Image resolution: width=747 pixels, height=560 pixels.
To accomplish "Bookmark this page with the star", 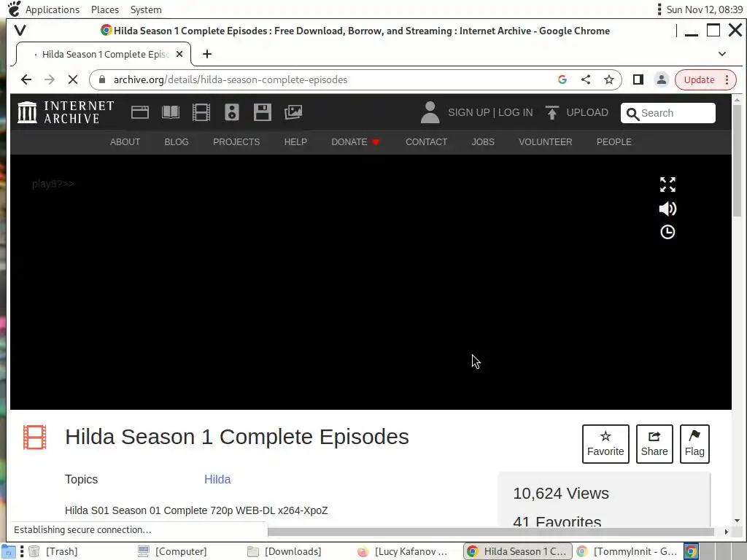I will click(609, 79).
